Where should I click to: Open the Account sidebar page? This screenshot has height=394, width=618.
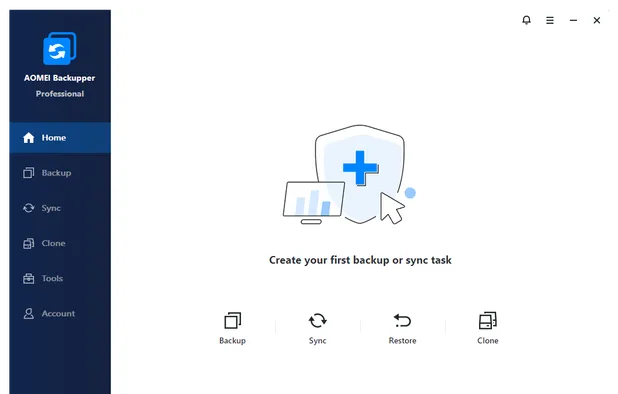point(60,314)
